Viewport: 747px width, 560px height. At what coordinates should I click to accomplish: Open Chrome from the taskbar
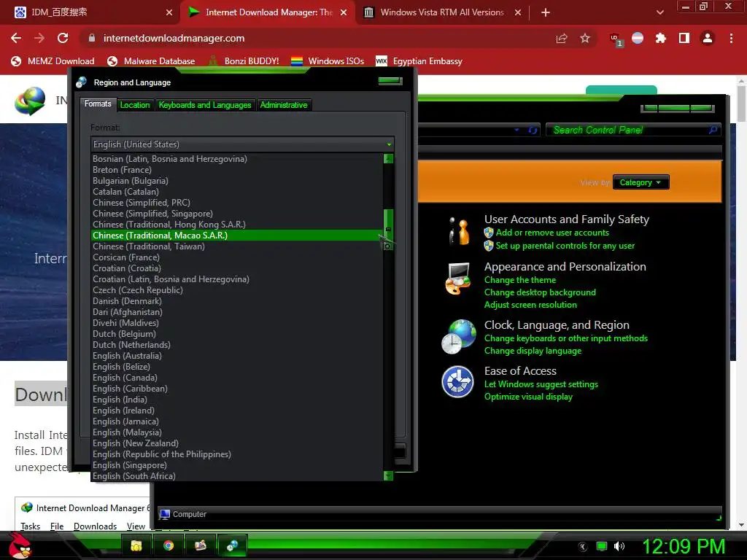tap(169, 545)
